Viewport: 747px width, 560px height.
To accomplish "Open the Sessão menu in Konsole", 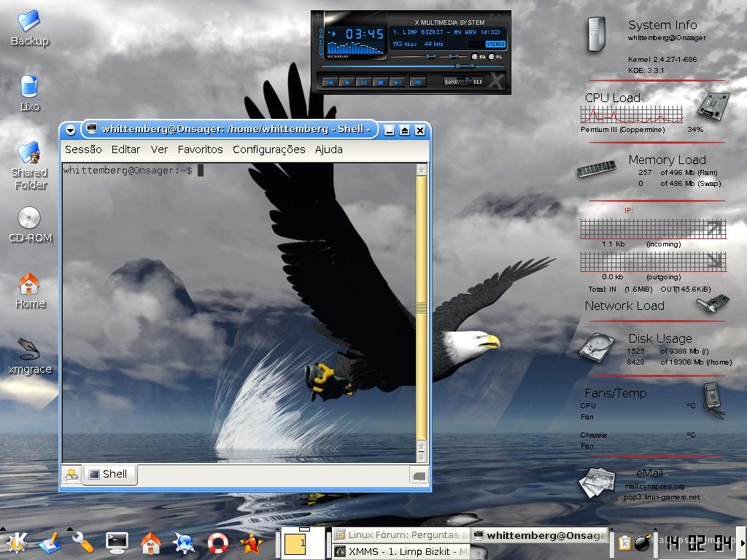I will pos(83,149).
